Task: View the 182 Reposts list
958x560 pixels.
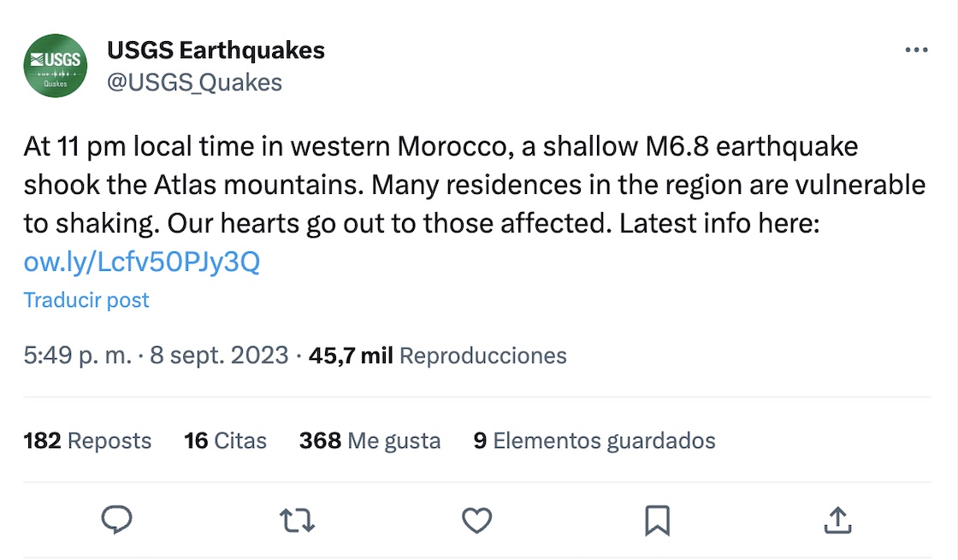Action: (x=87, y=441)
